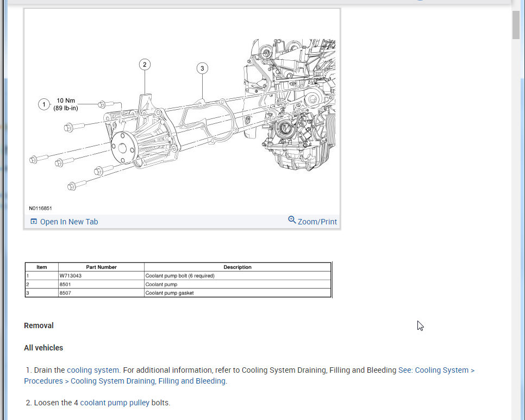This screenshot has height=420, width=525.
Task: Click the Part Number column header
Action: click(x=101, y=267)
